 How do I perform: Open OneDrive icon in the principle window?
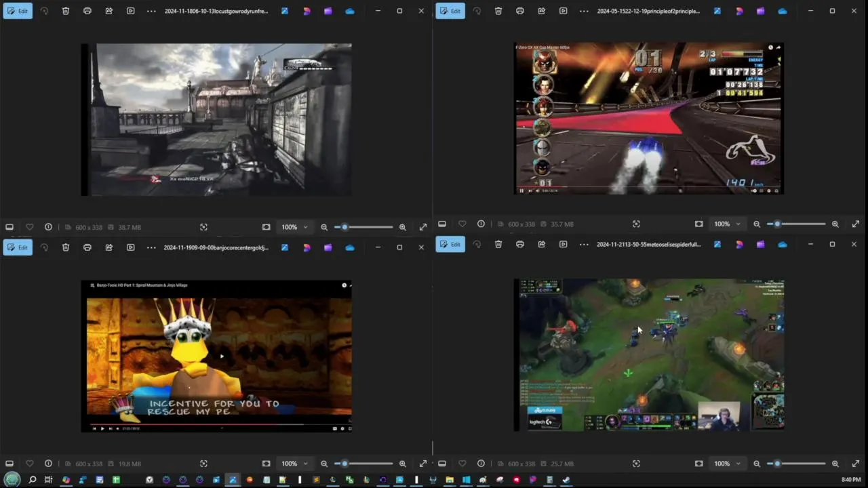pyautogui.click(x=783, y=11)
